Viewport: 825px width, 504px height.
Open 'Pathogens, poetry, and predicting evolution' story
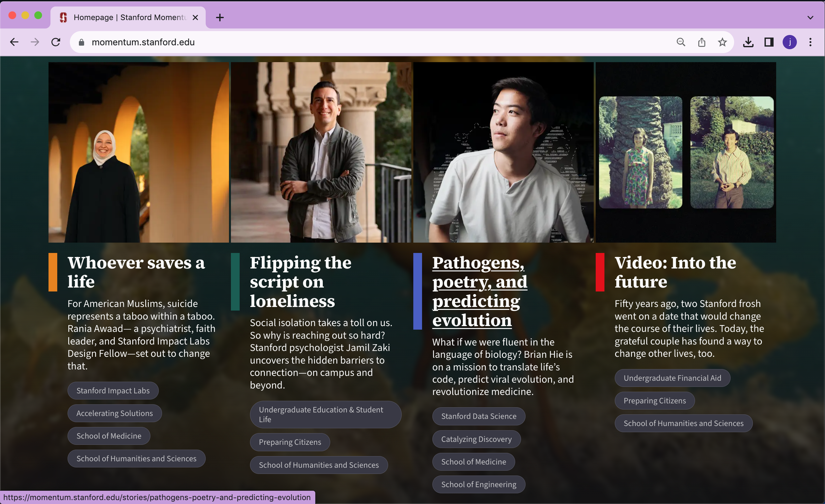click(x=479, y=291)
